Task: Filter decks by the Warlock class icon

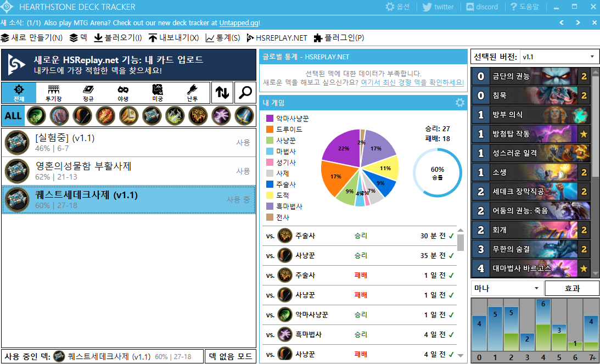Action: pos(221,116)
